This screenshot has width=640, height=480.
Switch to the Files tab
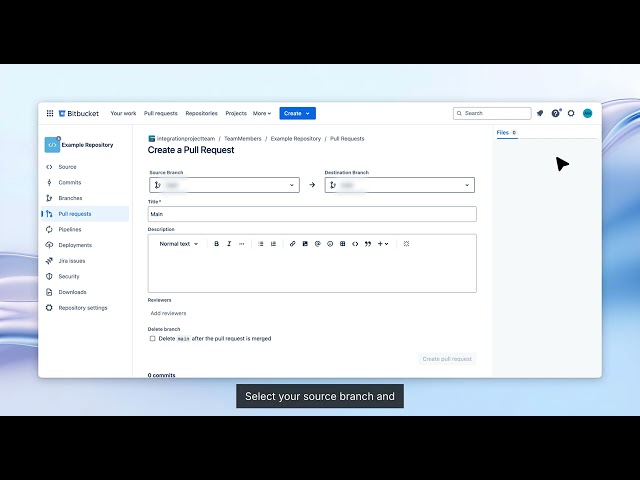click(507, 133)
